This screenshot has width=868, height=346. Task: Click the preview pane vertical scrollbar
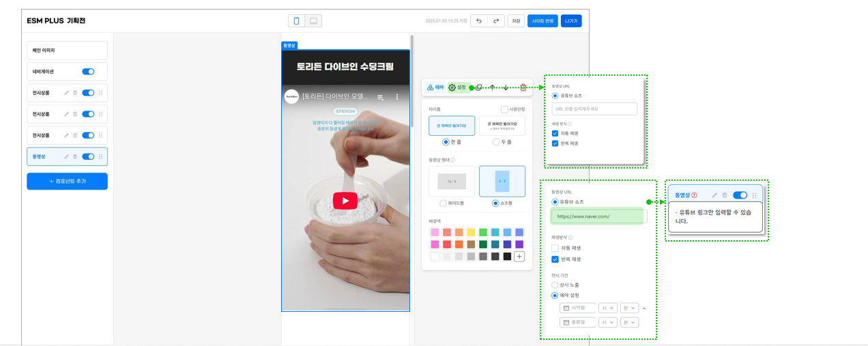click(411, 82)
